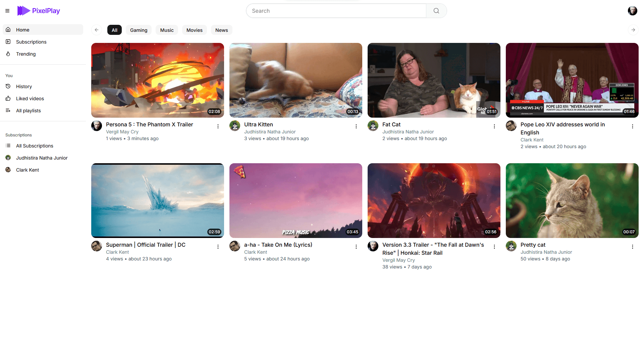
Task: Play the Ultra Kitten thumbnail
Action: [x=296, y=80]
